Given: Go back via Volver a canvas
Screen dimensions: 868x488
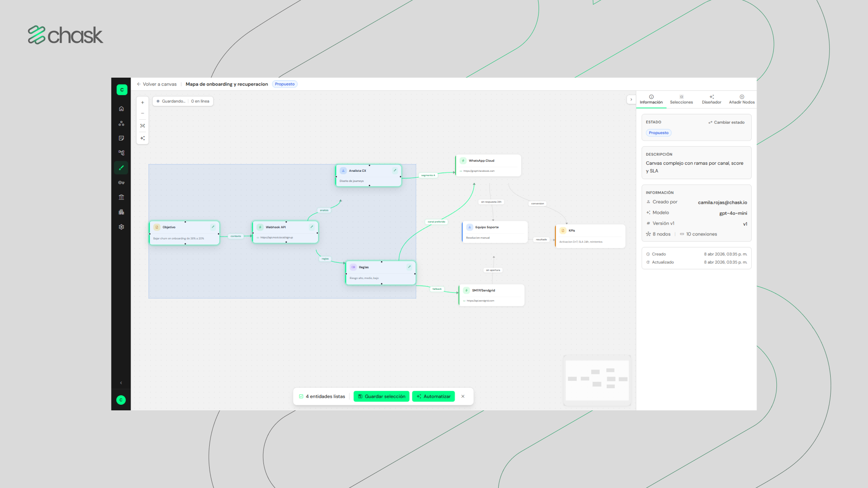Looking at the screenshot, I should (157, 84).
